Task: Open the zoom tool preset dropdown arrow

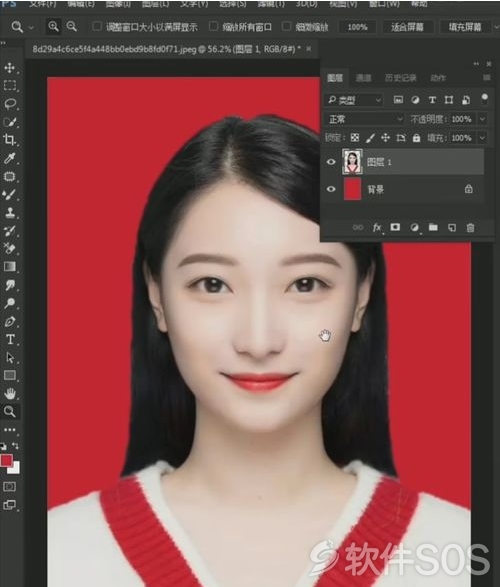Action: coord(31,27)
